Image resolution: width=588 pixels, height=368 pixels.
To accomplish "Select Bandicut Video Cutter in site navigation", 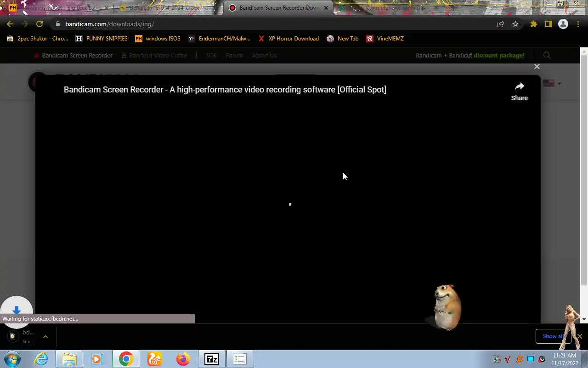I will pyautogui.click(x=154, y=55).
